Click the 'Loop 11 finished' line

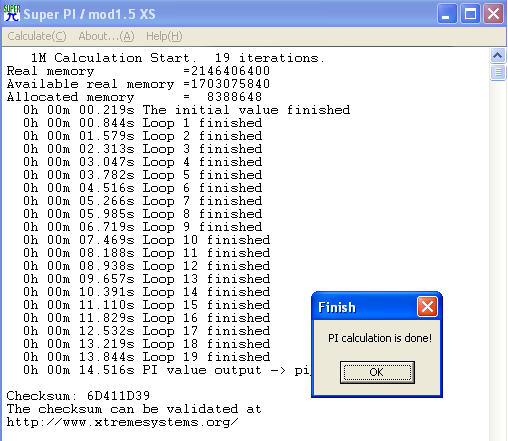pos(146,253)
